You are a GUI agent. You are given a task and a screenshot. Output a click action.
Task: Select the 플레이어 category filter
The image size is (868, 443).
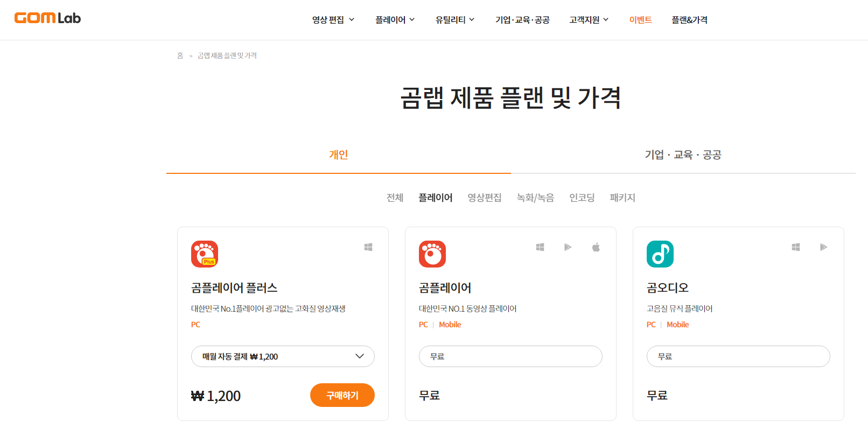[436, 198]
